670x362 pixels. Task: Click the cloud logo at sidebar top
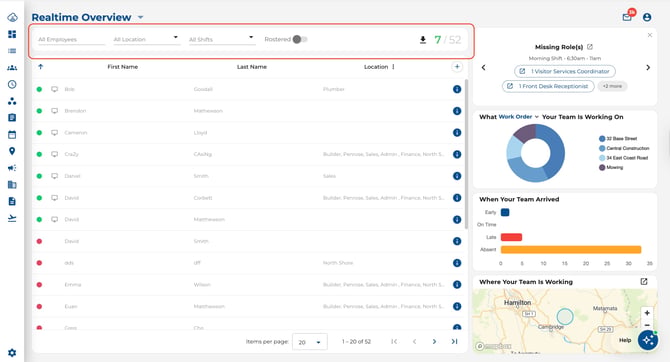[12, 17]
